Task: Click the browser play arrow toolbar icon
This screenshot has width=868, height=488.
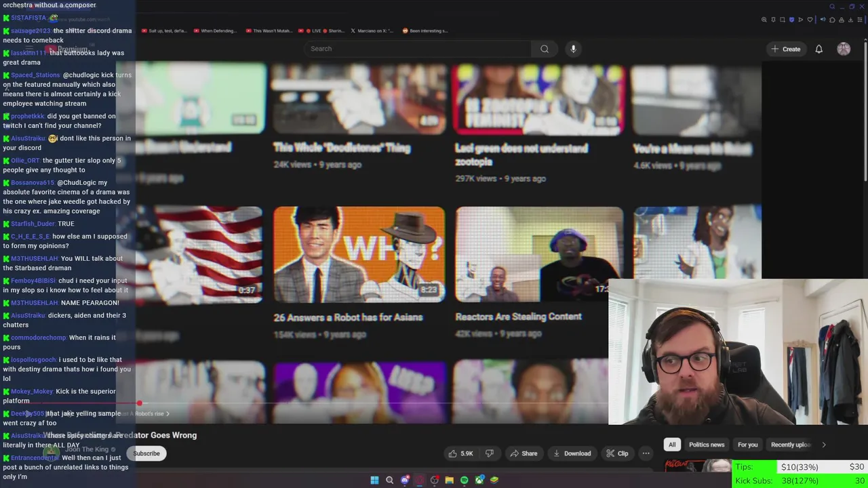Action: [800, 20]
